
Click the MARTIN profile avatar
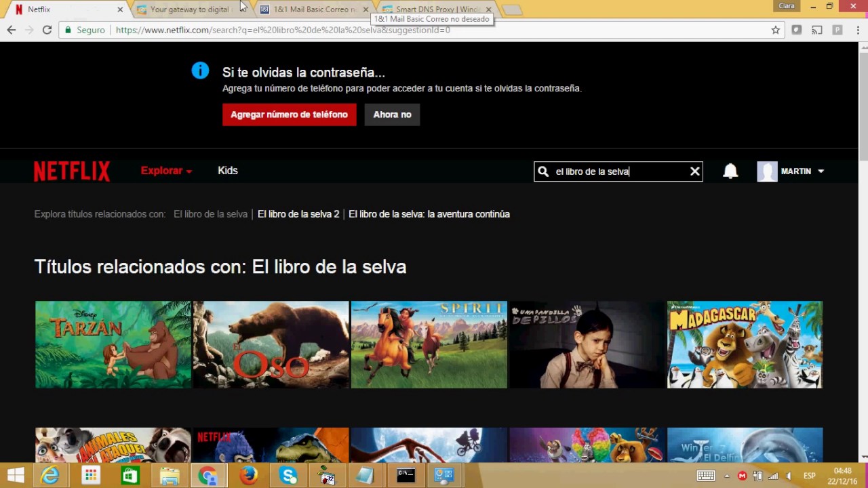[767, 171]
